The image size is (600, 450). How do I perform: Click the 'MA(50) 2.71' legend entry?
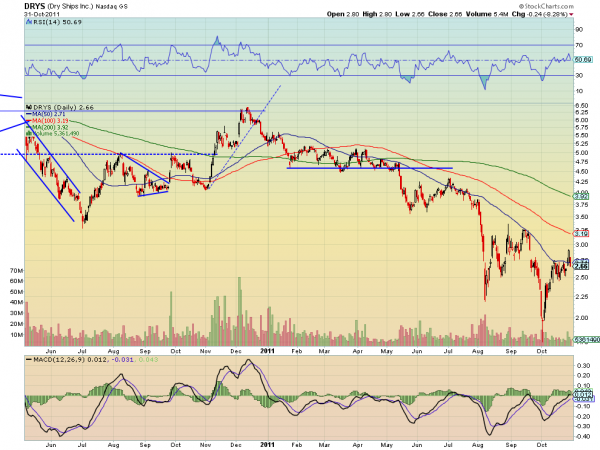49,114
